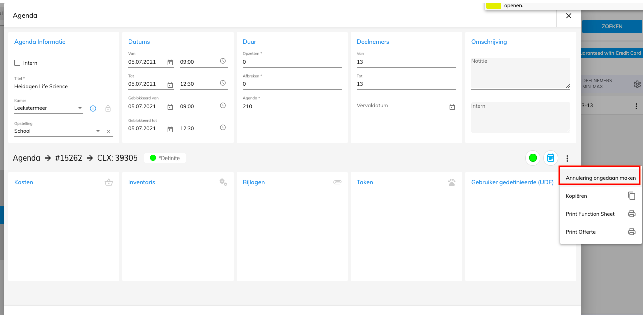Open the Geblokkeerd tot calendar picker
This screenshot has height=315, width=644.
(x=170, y=129)
